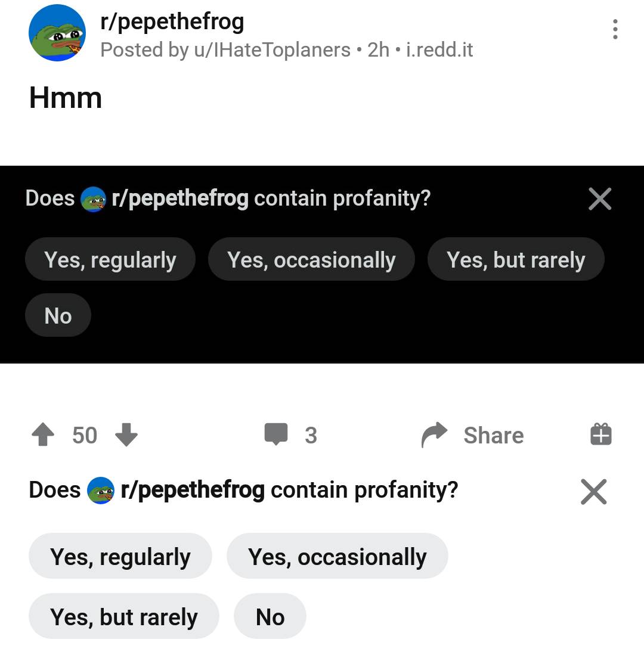Dismiss the light profanity survey below the post
Viewport: 644px width, 658px height.
point(594,492)
